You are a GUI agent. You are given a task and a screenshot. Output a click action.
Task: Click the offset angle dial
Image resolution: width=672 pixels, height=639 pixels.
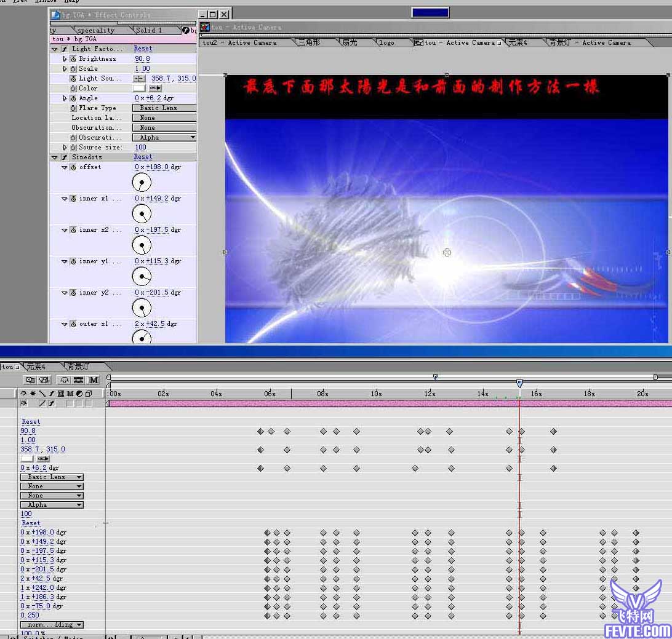142,183
